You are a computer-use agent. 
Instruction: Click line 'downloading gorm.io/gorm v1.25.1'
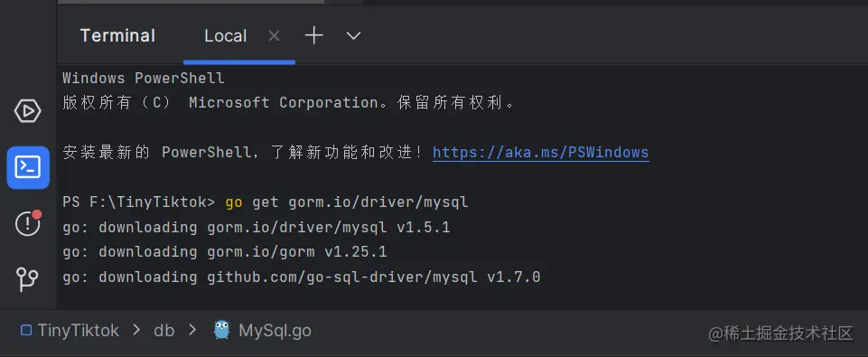coord(225,252)
